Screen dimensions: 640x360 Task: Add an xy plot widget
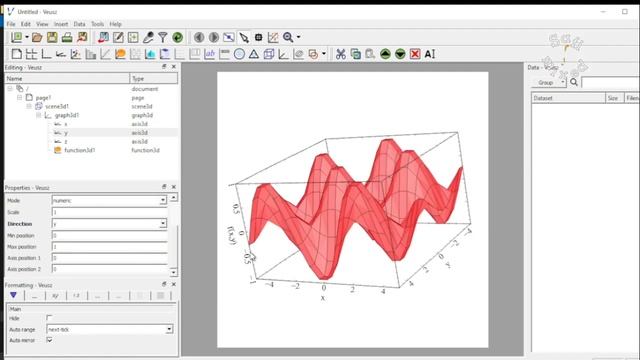[x=76, y=54]
